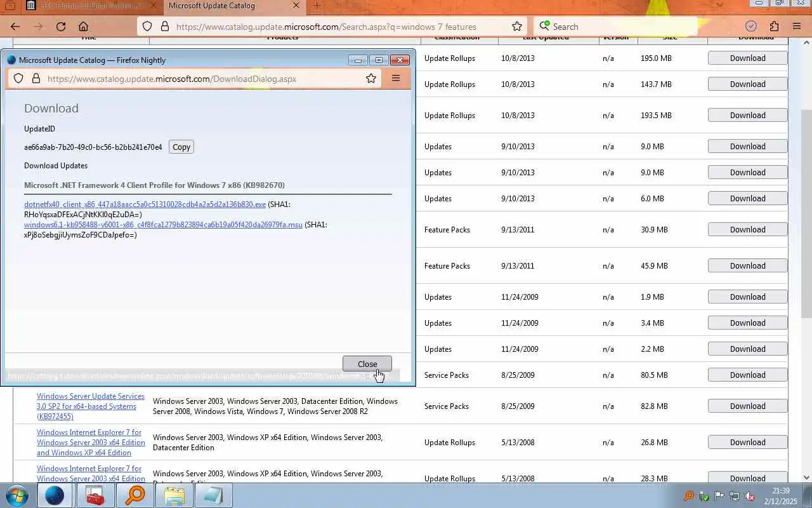The image size is (812, 508).
Task: Open Windows Server Update Services 3.0 SP2 link
Action: click(x=91, y=406)
